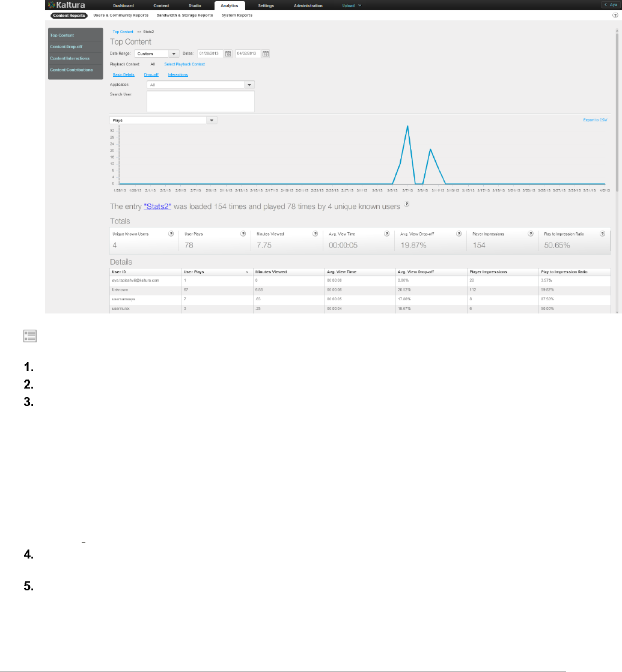
Task: Open the Aya user menu
Action: (x=611, y=5)
